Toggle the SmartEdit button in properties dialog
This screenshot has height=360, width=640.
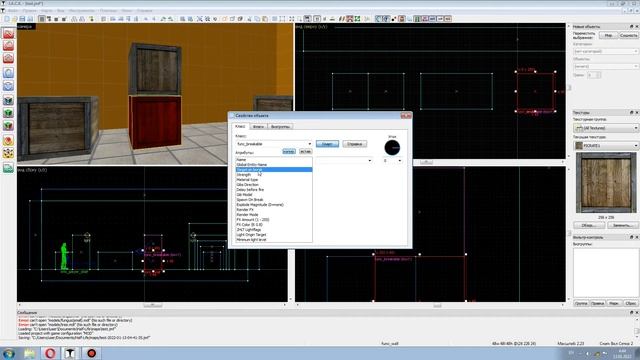327,144
